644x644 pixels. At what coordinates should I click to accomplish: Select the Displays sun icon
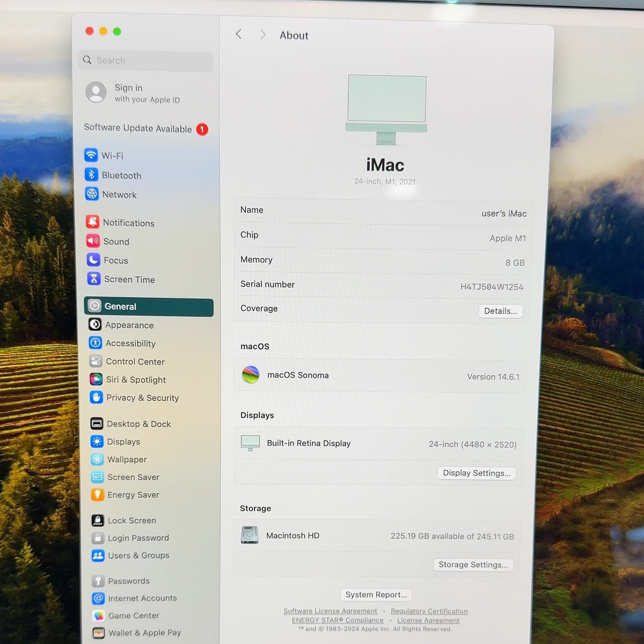coord(97,441)
